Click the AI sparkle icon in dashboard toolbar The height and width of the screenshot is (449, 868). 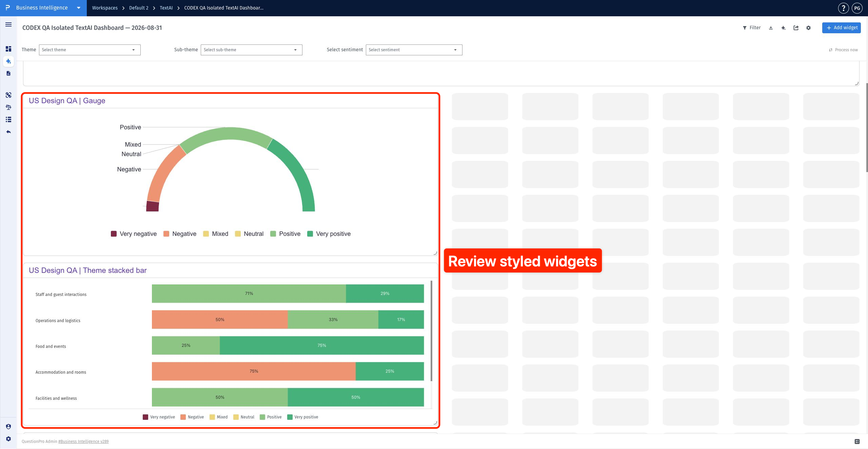783,28
